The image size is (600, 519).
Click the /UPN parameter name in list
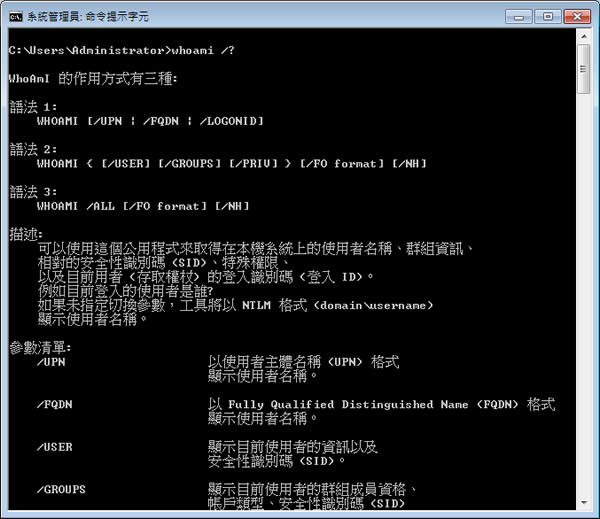[51, 362]
